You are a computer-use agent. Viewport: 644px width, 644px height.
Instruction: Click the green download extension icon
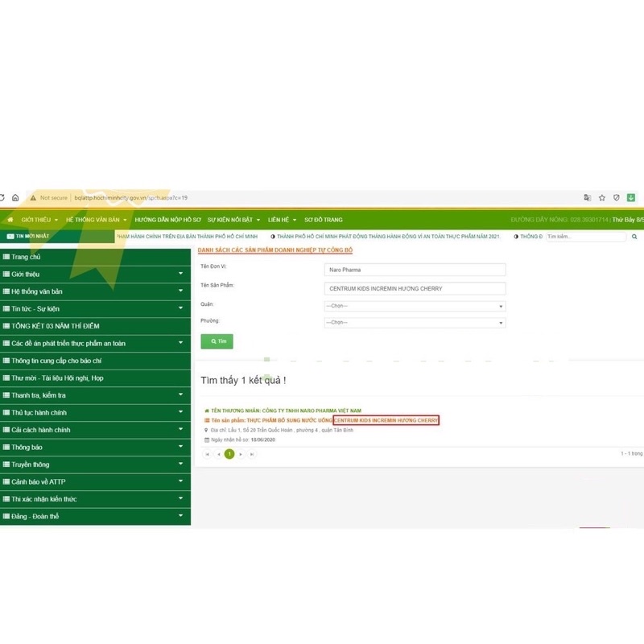click(631, 197)
